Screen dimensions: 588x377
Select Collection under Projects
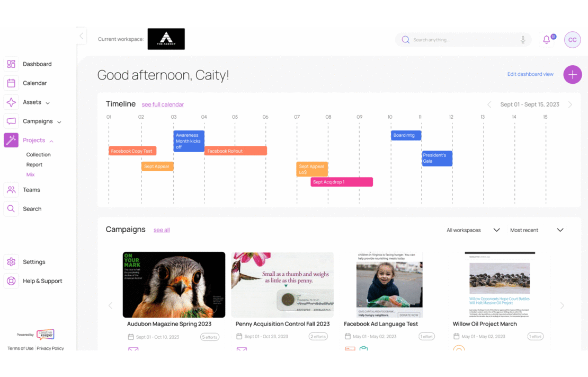pos(38,155)
